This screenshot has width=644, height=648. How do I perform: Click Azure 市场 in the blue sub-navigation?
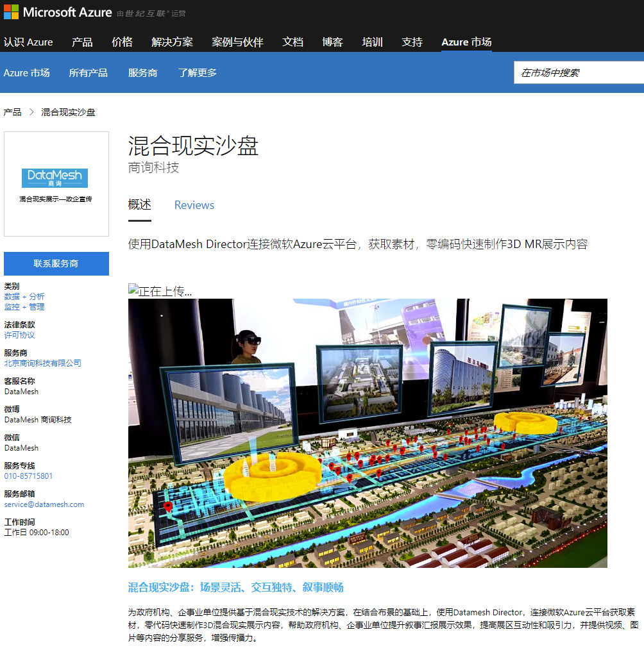pos(26,72)
